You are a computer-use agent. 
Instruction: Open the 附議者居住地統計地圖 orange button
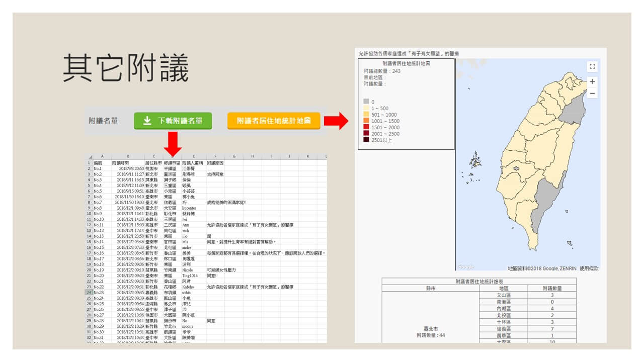tap(273, 121)
